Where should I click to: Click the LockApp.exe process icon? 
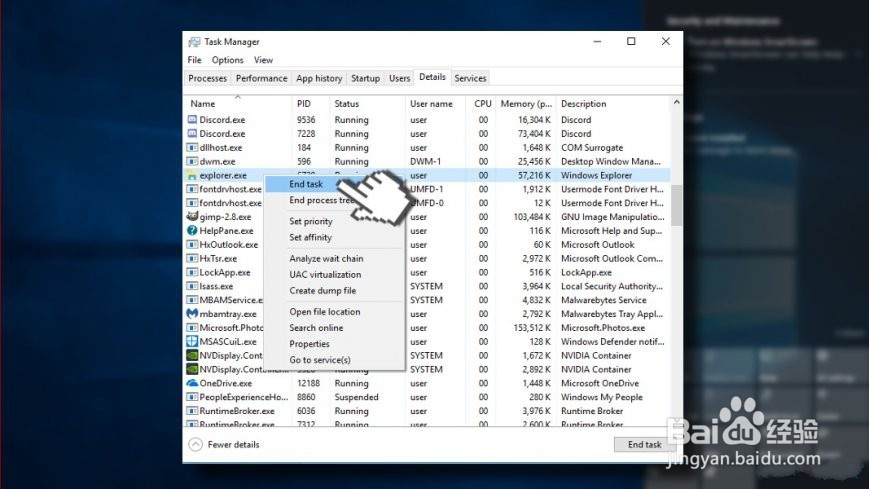pyautogui.click(x=192, y=272)
